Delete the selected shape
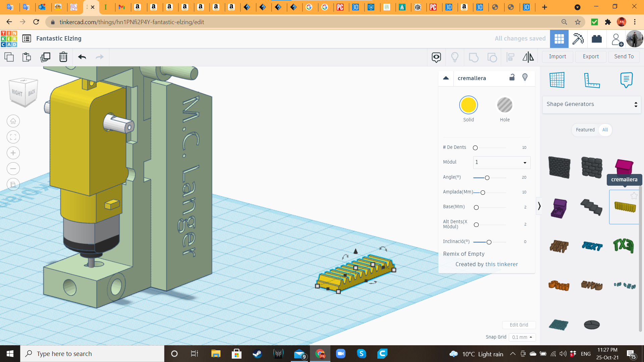 [x=63, y=57]
